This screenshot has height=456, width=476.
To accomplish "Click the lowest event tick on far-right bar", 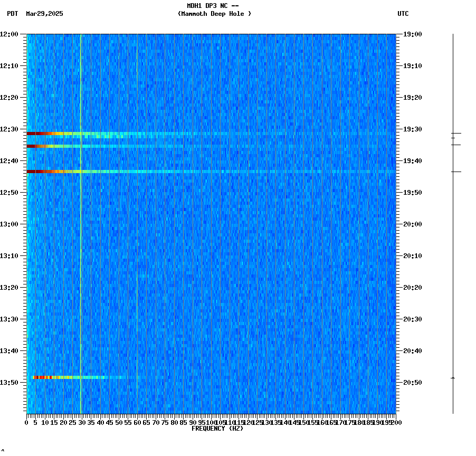I will 453,377.
